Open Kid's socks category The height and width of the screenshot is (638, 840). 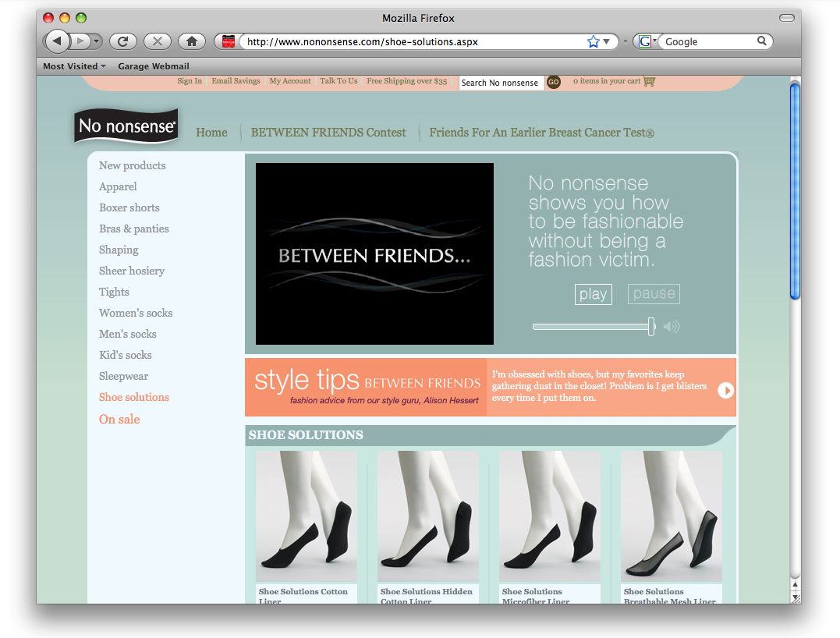pyautogui.click(x=126, y=355)
